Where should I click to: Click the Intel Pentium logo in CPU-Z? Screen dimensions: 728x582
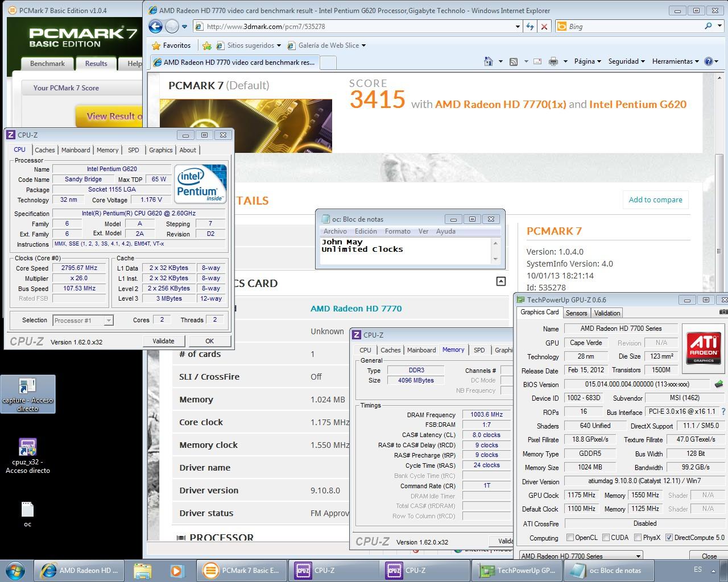(x=200, y=184)
